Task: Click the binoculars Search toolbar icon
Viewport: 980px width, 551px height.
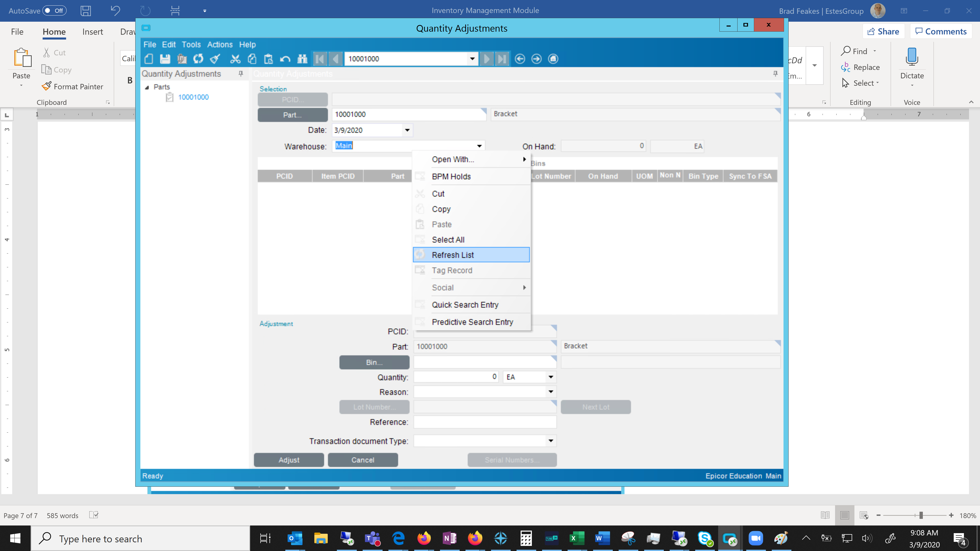Action: pos(302,59)
